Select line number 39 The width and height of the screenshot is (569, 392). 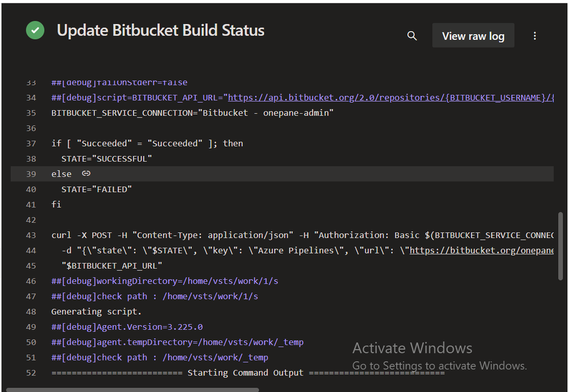click(x=31, y=174)
